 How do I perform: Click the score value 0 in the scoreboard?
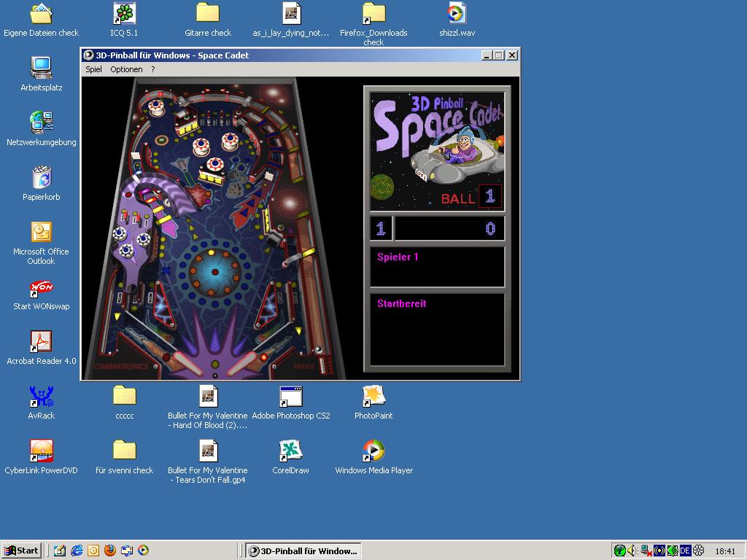490,229
